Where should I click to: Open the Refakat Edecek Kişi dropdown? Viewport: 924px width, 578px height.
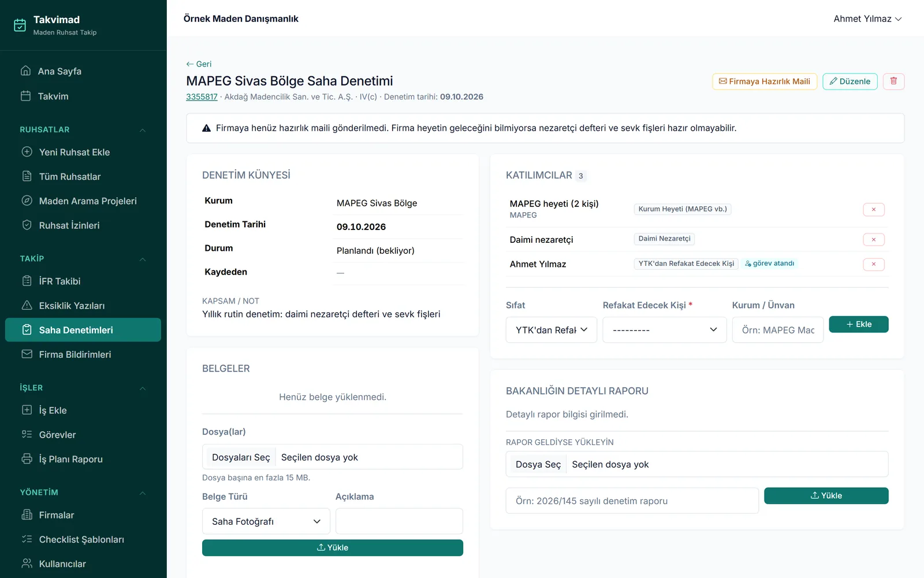pyautogui.click(x=665, y=330)
